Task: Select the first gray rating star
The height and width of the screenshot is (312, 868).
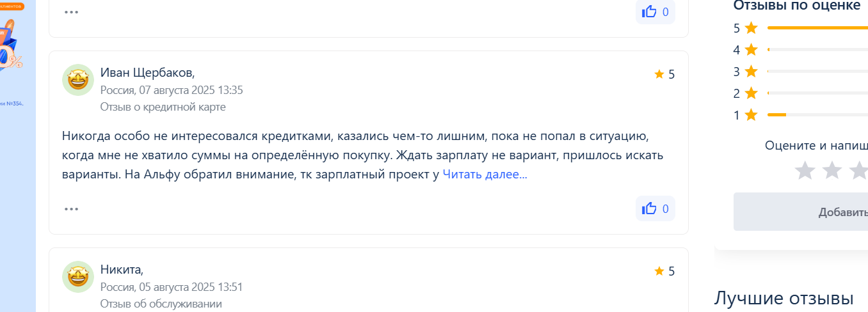Action: coord(805,170)
